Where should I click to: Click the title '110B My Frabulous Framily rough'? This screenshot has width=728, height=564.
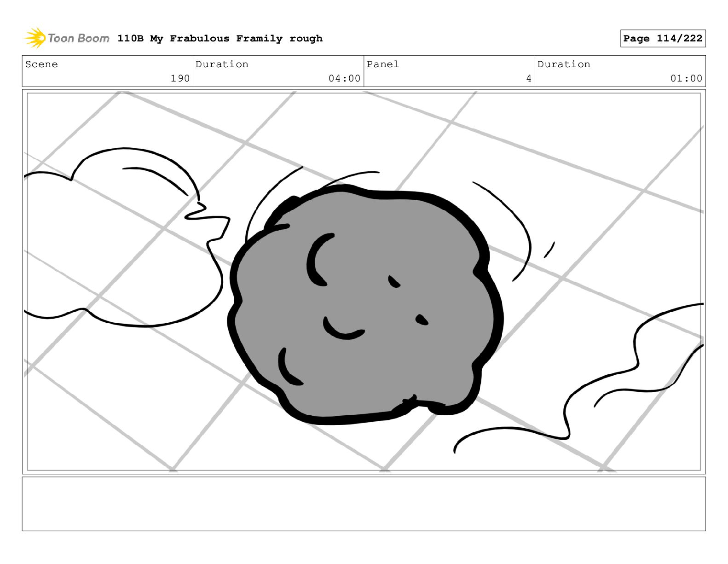coord(220,39)
